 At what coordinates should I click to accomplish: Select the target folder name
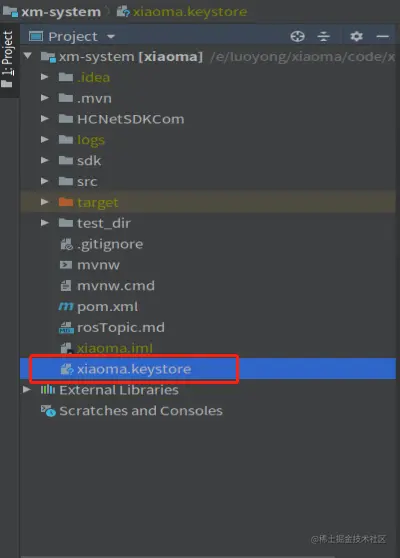tap(98, 202)
